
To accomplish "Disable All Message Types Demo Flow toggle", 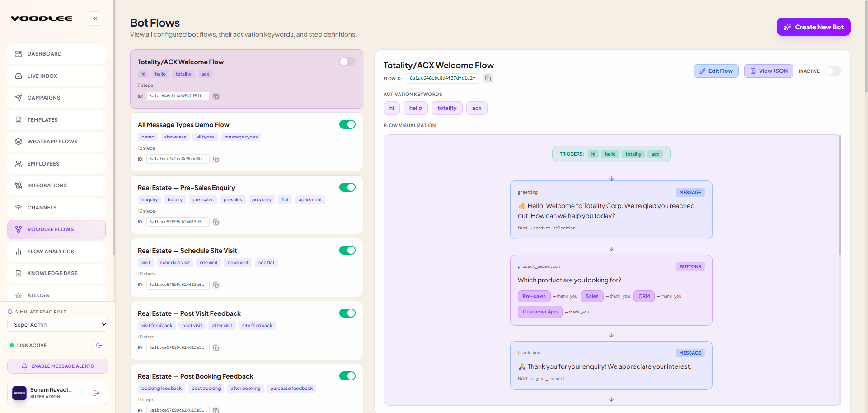I will (347, 124).
